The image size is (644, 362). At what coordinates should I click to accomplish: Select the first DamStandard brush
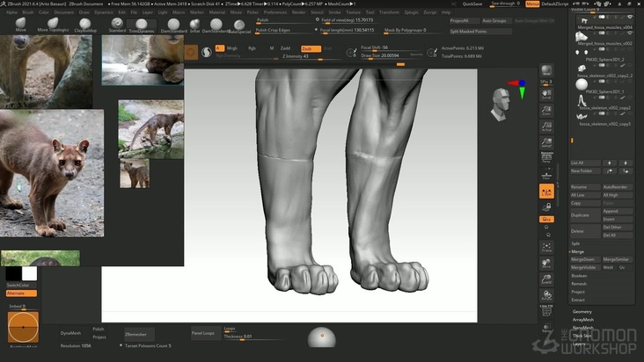[173, 25]
